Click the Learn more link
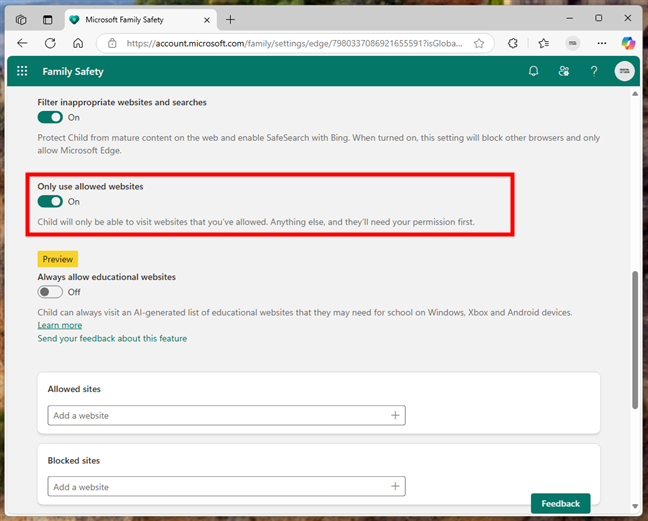 click(x=60, y=325)
